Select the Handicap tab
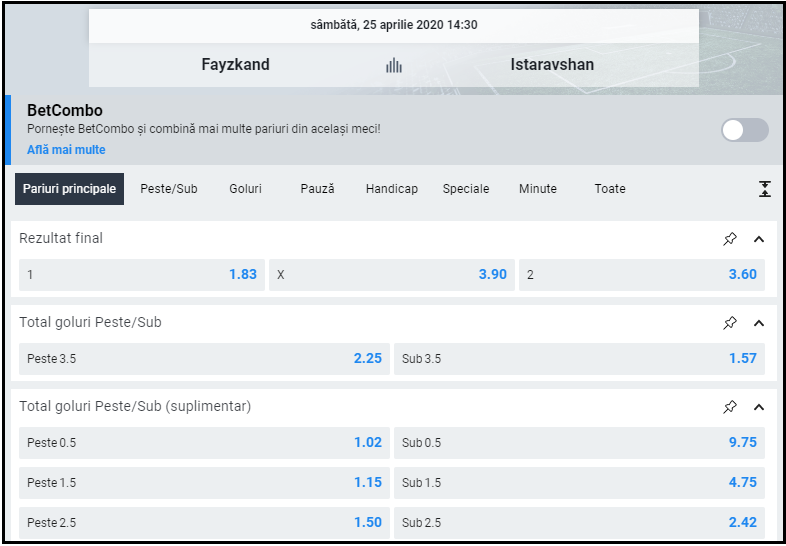 392,189
